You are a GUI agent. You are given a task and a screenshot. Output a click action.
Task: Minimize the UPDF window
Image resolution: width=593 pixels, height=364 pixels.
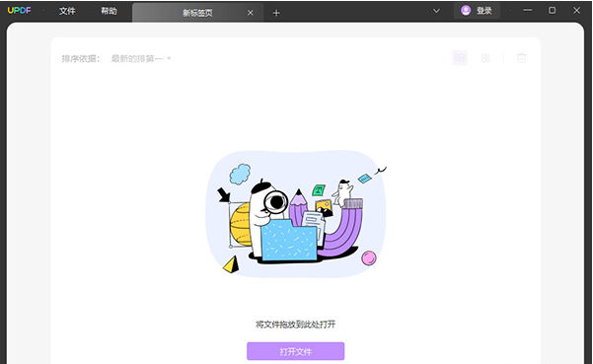[528, 10]
